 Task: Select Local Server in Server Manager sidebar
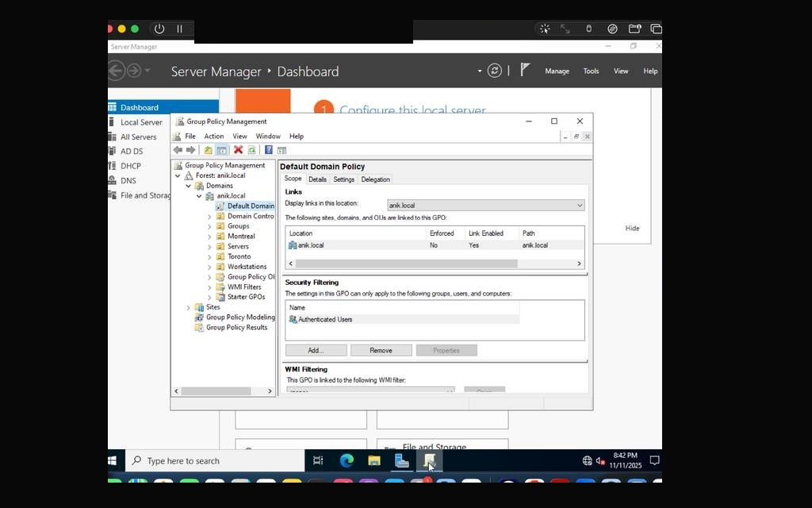point(141,122)
